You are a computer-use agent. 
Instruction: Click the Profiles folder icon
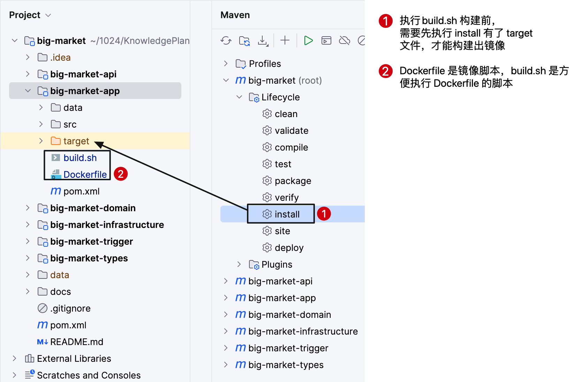pyautogui.click(x=241, y=64)
